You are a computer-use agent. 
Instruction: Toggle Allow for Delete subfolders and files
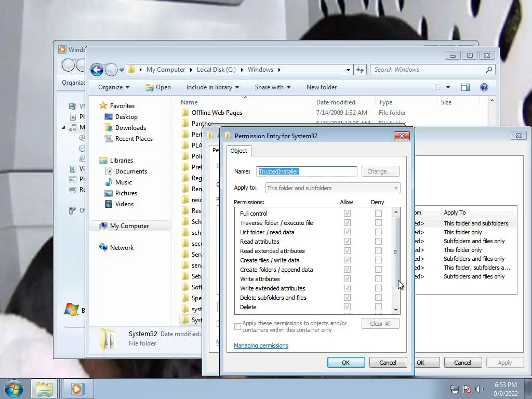(347, 297)
